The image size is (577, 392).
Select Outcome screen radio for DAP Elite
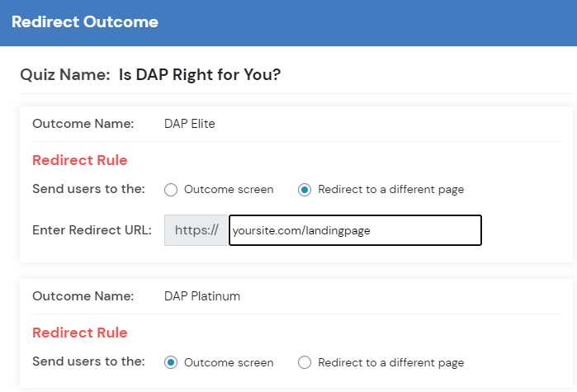click(x=171, y=190)
